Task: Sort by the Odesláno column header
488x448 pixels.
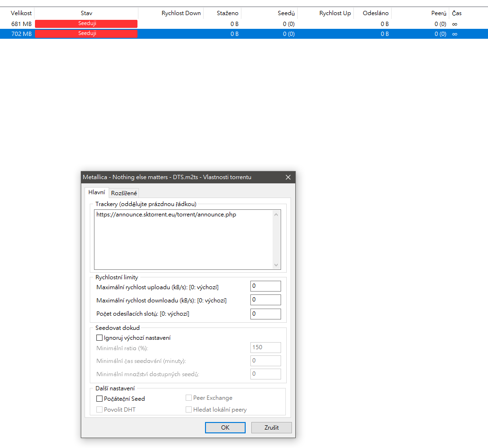Action: click(373, 13)
